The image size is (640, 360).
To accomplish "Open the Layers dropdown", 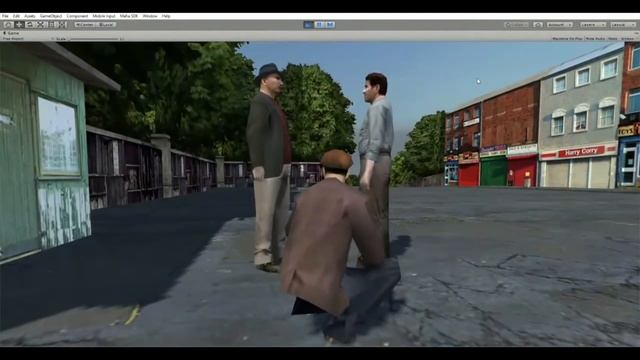I will click(x=593, y=25).
